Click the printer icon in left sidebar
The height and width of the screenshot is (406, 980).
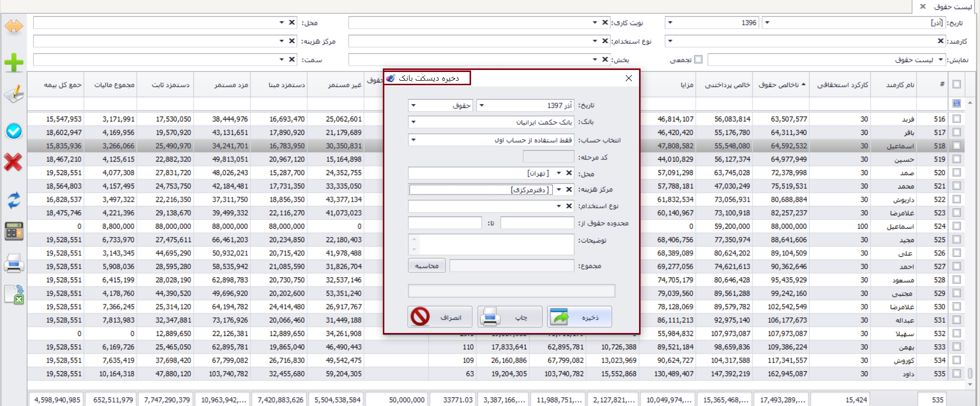(14, 263)
